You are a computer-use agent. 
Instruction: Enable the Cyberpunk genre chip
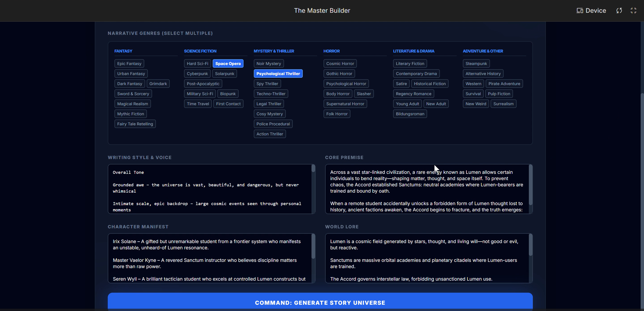pos(197,74)
